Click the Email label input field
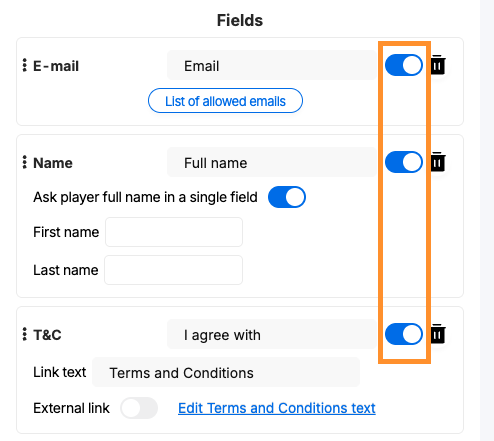Screen dimensions: 494x441 (272, 65)
